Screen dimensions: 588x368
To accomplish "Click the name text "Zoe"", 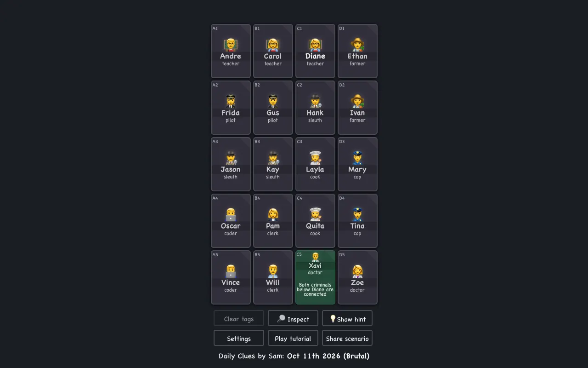I will (x=357, y=282).
